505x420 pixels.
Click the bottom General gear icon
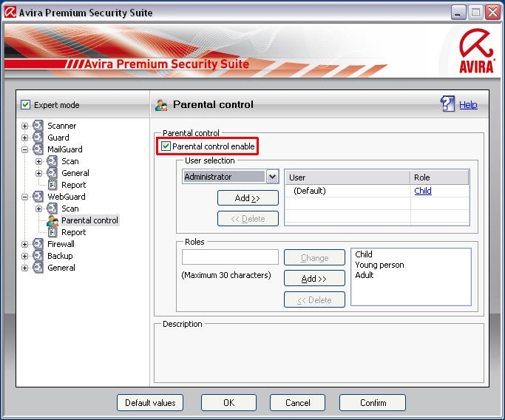(38, 268)
